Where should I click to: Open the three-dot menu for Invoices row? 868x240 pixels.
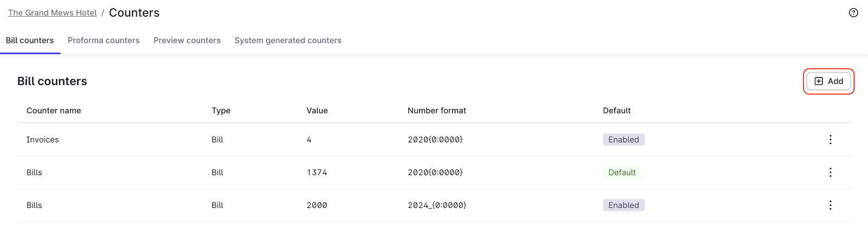coord(830,140)
